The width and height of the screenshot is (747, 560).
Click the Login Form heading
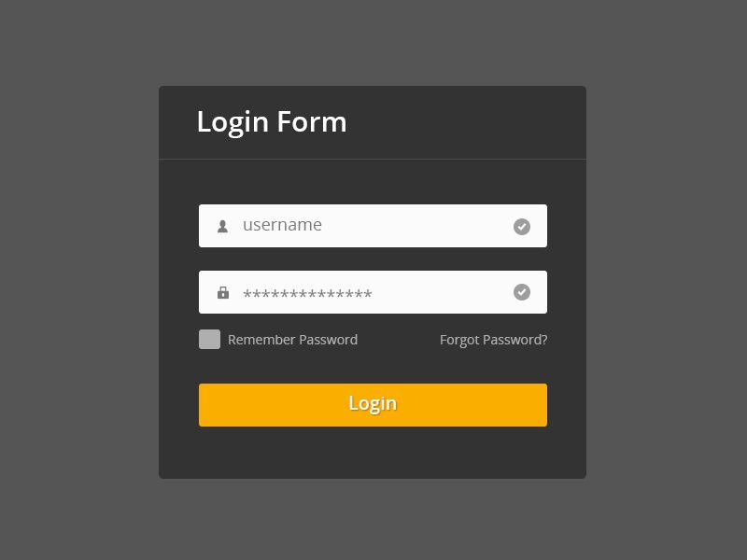[272, 122]
